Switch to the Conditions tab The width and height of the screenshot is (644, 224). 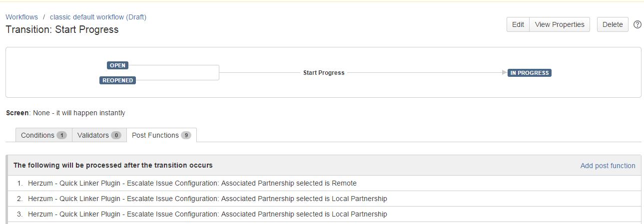37,135
